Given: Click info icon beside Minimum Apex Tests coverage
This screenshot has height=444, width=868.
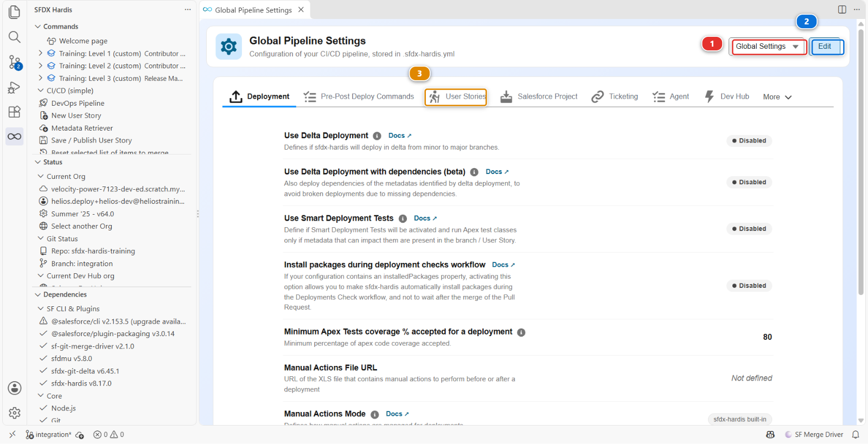Looking at the screenshot, I should tap(521, 332).
